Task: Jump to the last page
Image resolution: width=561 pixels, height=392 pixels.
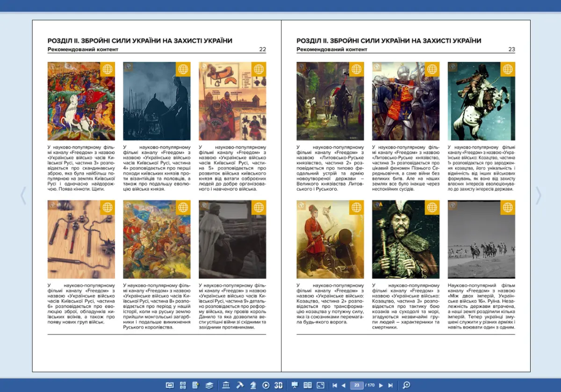Action: point(390,385)
